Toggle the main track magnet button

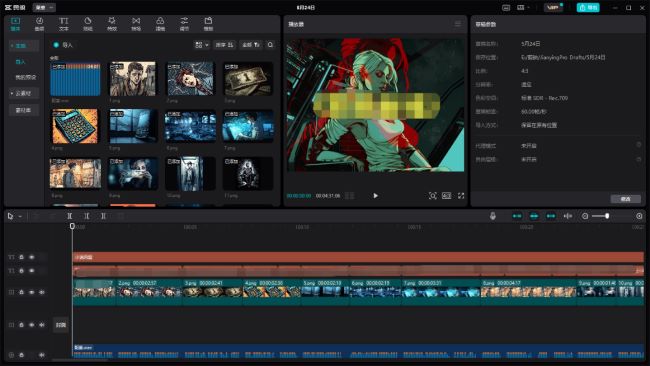click(517, 216)
